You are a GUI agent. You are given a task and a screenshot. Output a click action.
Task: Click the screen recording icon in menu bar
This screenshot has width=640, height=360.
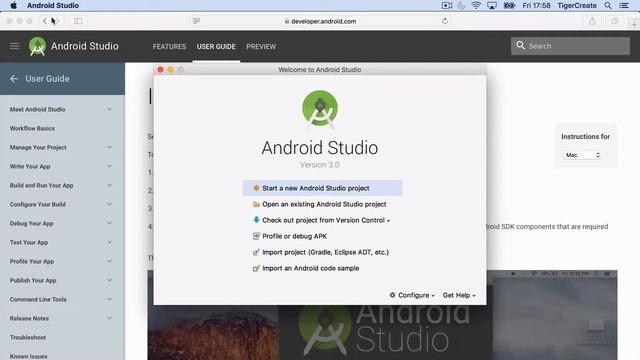pyautogui.click(x=447, y=5)
